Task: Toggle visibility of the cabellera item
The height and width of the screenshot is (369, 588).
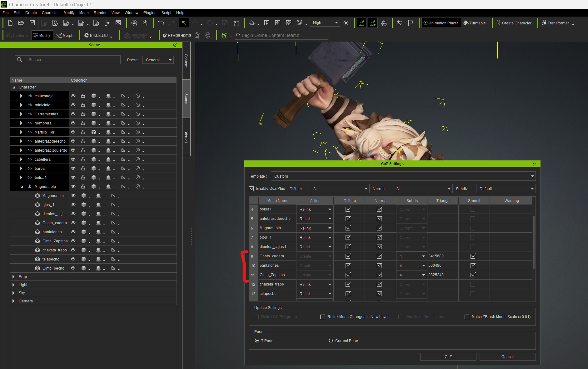Action: pyautogui.click(x=73, y=159)
